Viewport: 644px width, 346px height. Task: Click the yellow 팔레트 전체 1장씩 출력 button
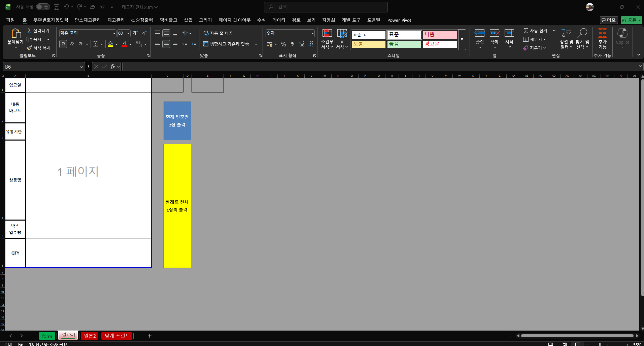(x=177, y=206)
